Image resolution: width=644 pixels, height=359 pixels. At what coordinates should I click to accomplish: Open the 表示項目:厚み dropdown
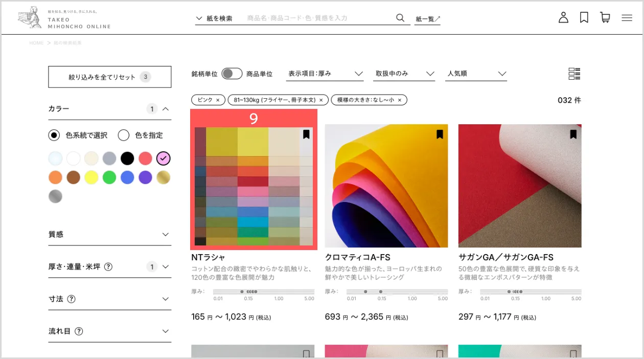pos(325,74)
